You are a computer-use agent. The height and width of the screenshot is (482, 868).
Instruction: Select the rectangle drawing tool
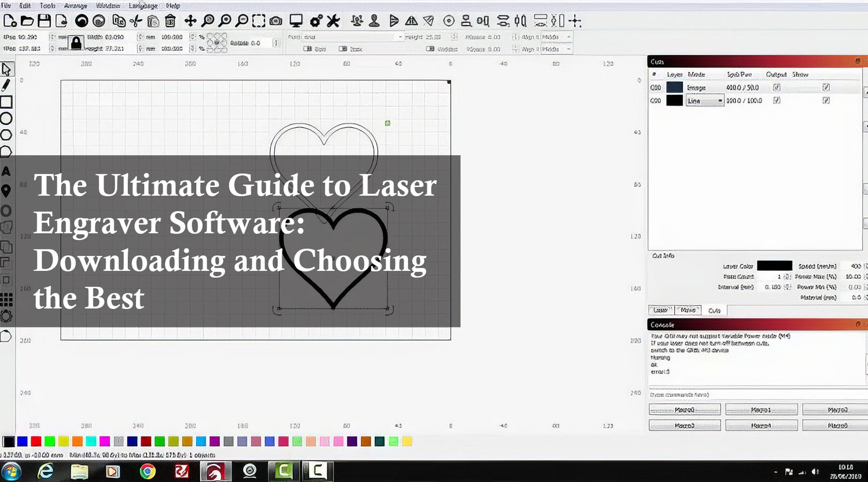pyautogui.click(x=6, y=102)
